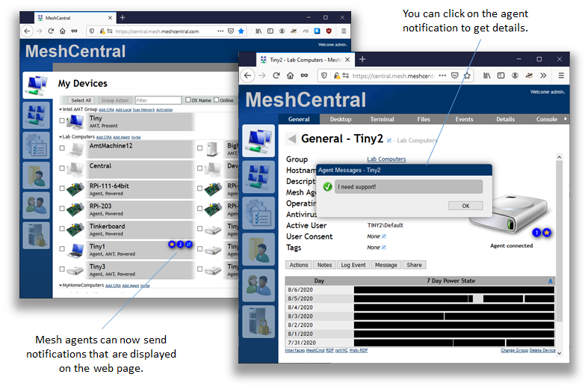This screenshot has height=389, width=588.
Task: Toggle the OS Name checkbox
Action: click(x=188, y=100)
